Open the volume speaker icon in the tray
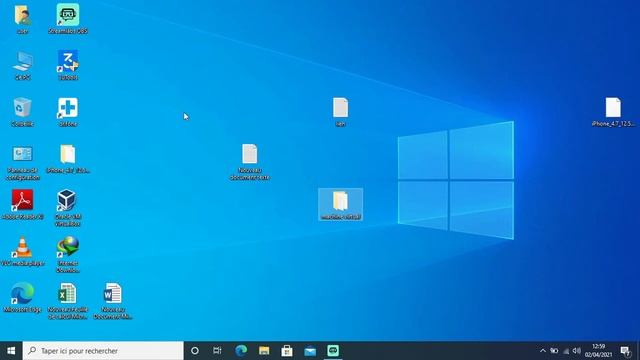640x360 pixels. click(576, 351)
